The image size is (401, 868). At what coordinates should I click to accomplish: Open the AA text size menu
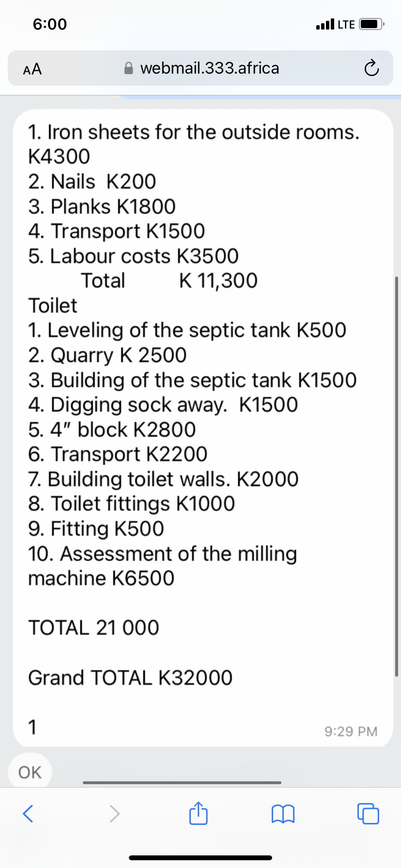[x=32, y=69]
